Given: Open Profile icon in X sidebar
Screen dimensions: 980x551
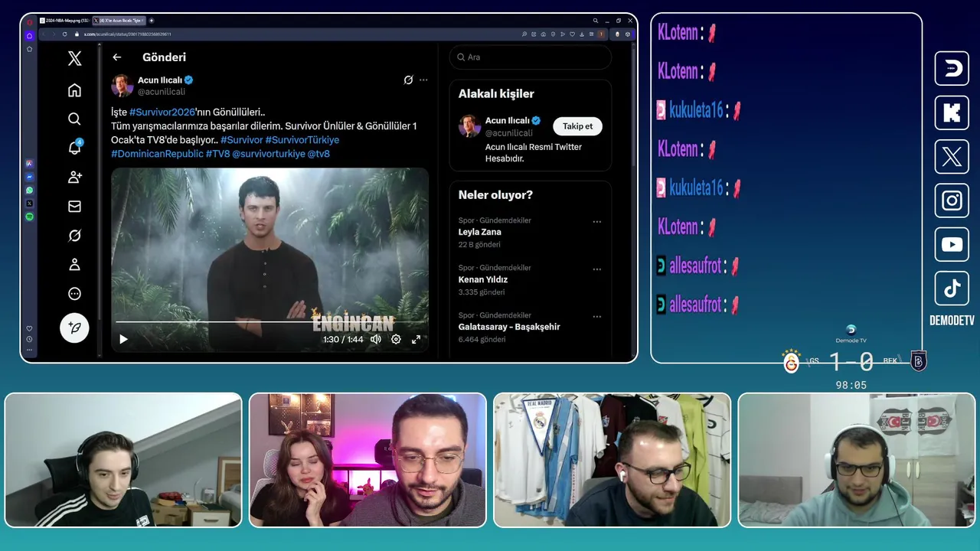Looking at the screenshot, I should pos(74,265).
